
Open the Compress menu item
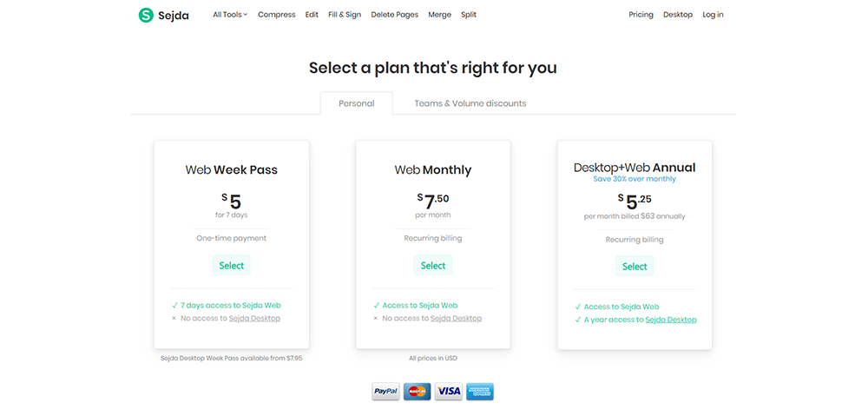[x=277, y=15]
